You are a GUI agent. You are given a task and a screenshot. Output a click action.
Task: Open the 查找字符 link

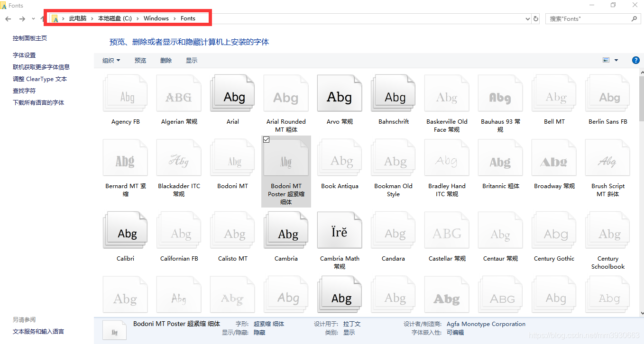tap(24, 91)
